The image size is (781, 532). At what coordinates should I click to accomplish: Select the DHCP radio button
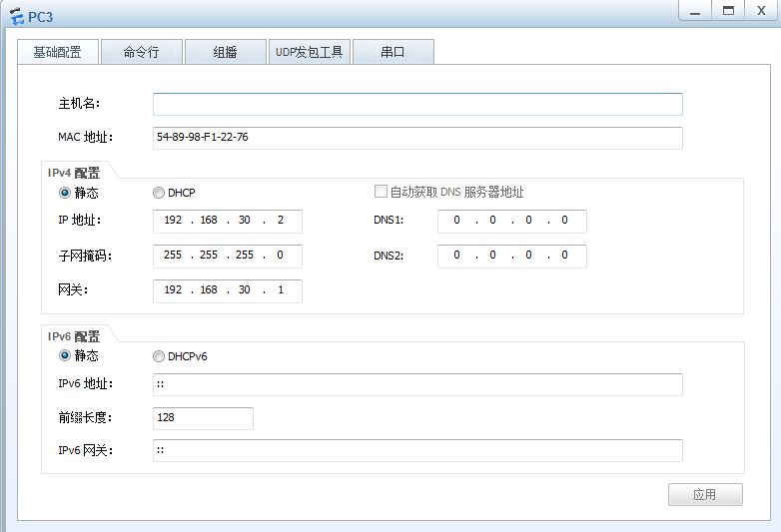click(x=159, y=193)
